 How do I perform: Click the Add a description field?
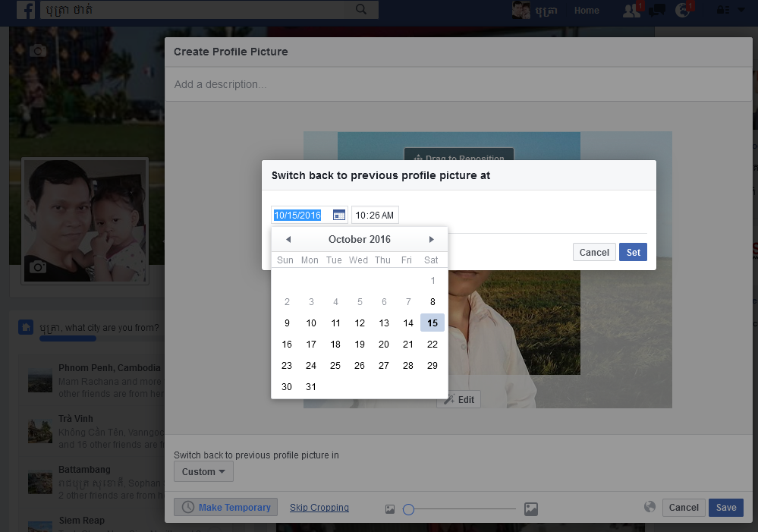(x=458, y=84)
